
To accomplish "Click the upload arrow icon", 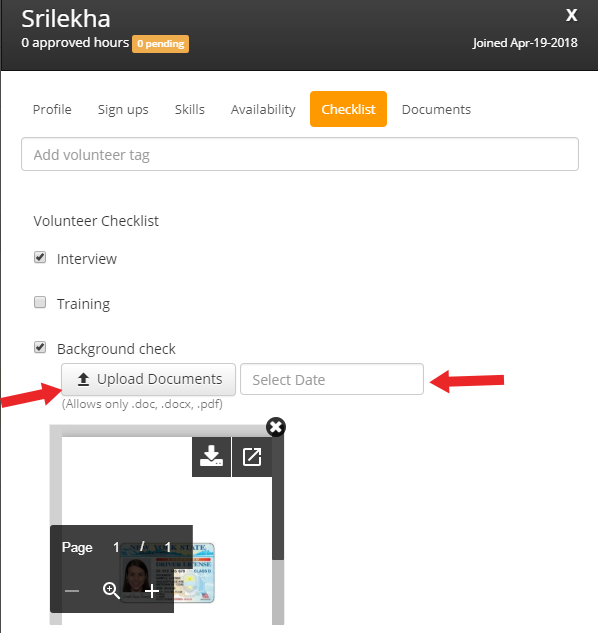I will [x=83, y=379].
